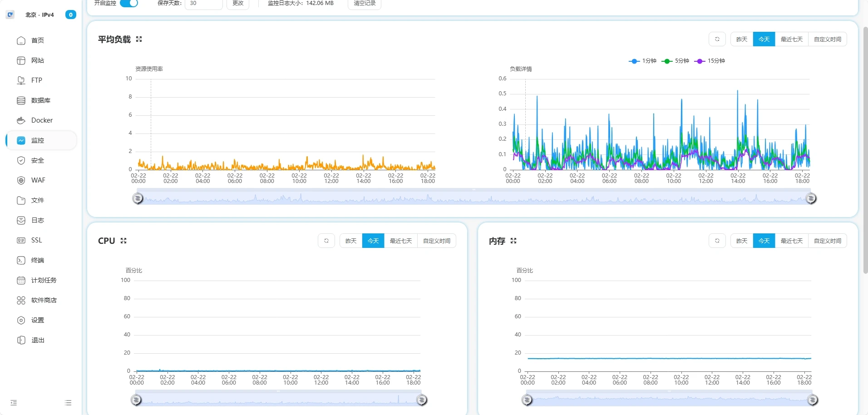The image size is (868, 415).
Task: Click the refresh icon in 内存 panel
Action: coord(717,241)
